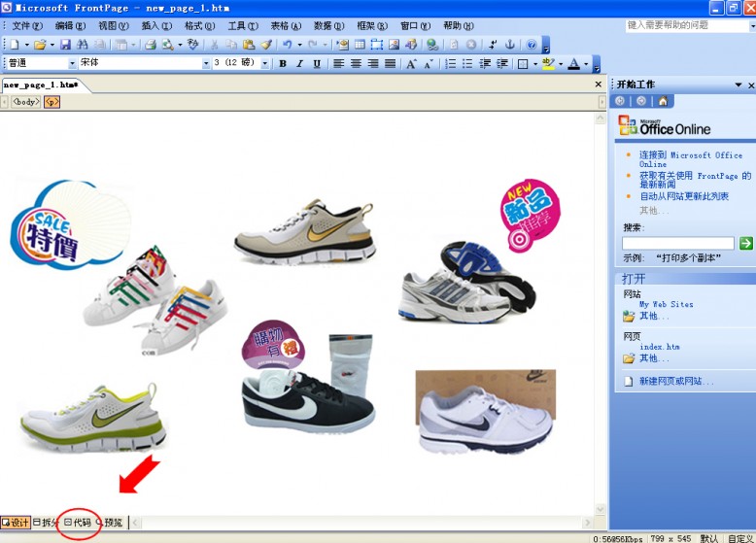Open FrontPage Help question mark icon
The height and width of the screenshot is (543, 756).
click(x=532, y=45)
